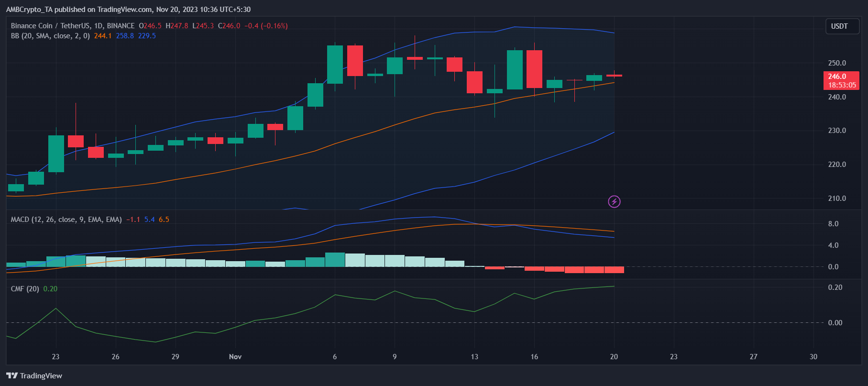Viewport: 868px width, 386px height.
Task: Click the Nov date label on time axis
Action: [x=235, y=357]
